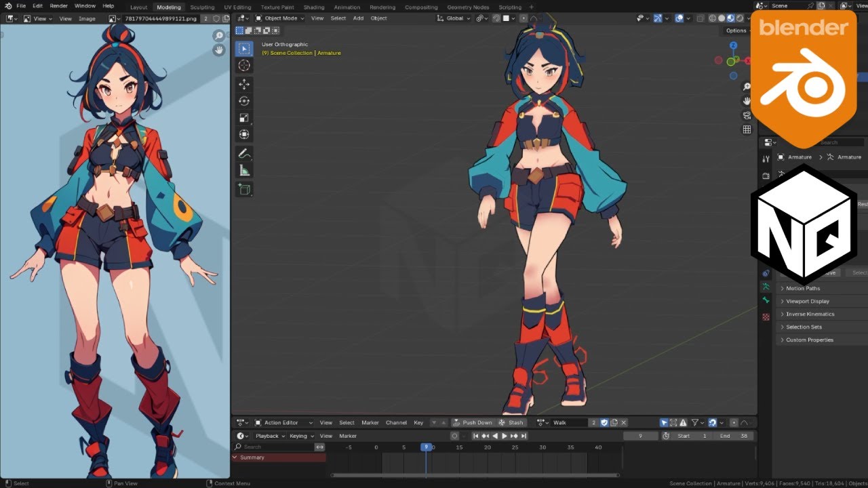This screenshot has height=488, width=868.
Task: Open the Playback dropdown
Action: [270, 436]
